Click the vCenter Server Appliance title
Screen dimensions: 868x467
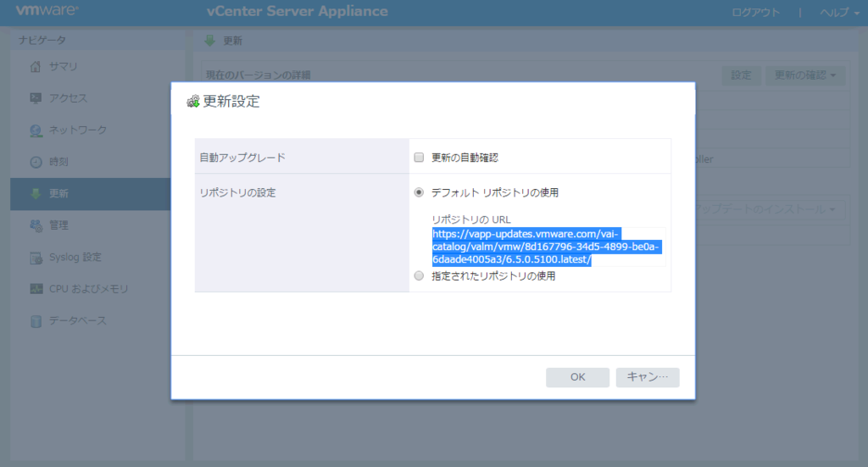[x=298, y=11]
